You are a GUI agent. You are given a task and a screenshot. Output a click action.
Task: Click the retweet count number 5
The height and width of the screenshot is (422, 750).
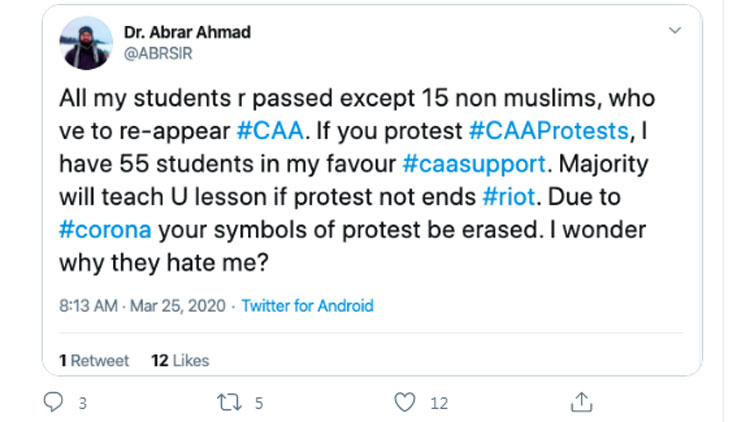[258, 403]
